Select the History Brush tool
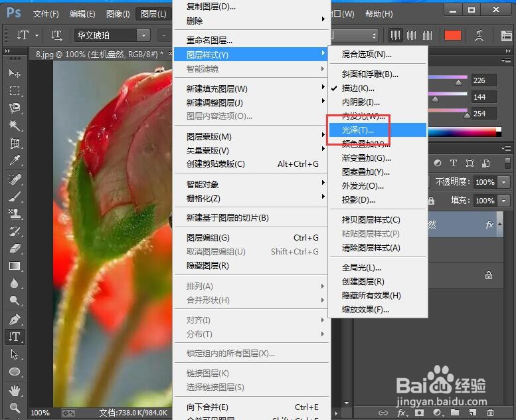This screenshot has height=420, width=516. point(14,231)
